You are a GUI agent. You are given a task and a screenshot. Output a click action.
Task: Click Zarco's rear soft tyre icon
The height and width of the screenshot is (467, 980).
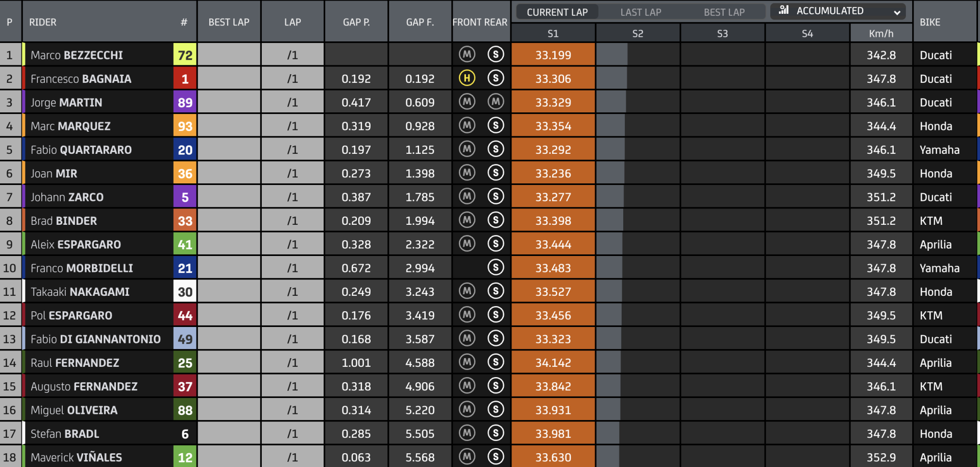pos(496,196)
